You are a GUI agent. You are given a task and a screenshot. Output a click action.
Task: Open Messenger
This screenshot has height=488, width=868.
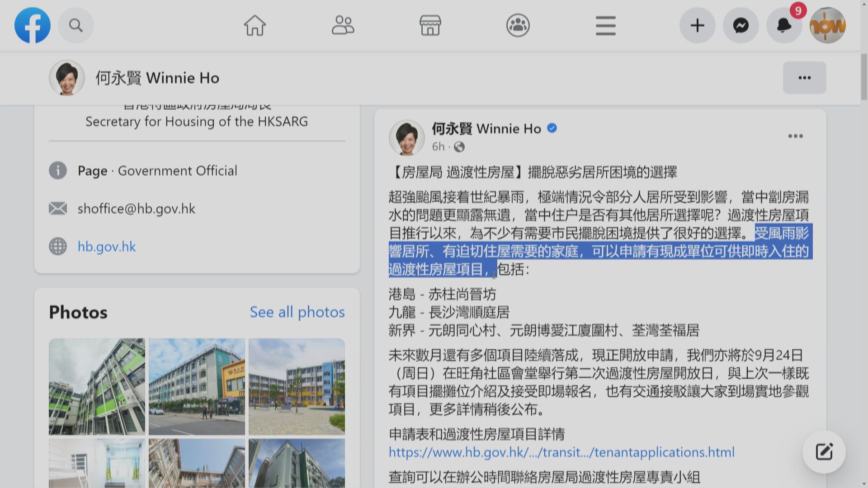coord(741,25)
